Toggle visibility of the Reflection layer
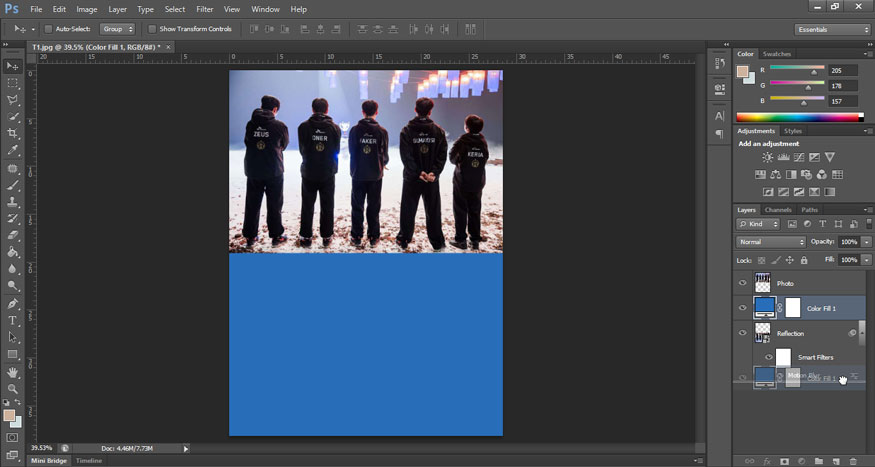Viewport: 875px width, 467px height. [742, 333]
